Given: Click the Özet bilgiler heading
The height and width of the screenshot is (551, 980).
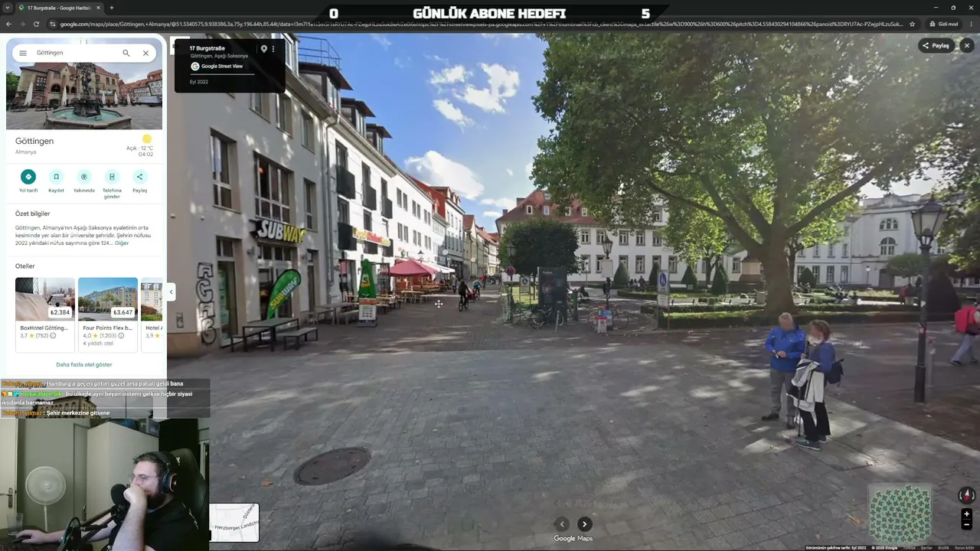Looking at the screenshot, I should tap(33, 214).
